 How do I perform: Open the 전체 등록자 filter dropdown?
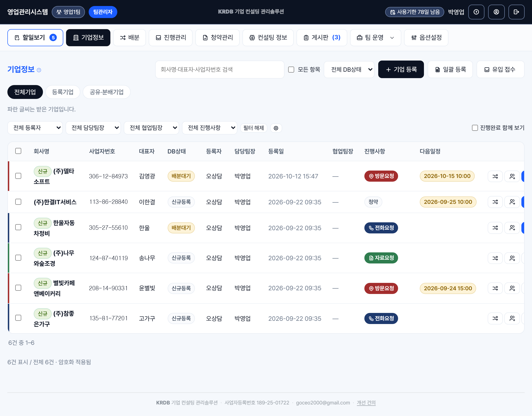pos(35,128)
